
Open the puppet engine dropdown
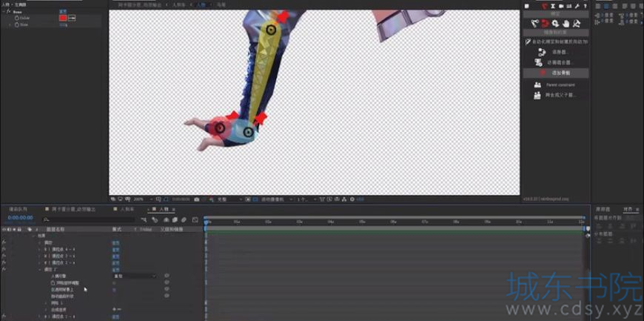[x=135, y=276]
